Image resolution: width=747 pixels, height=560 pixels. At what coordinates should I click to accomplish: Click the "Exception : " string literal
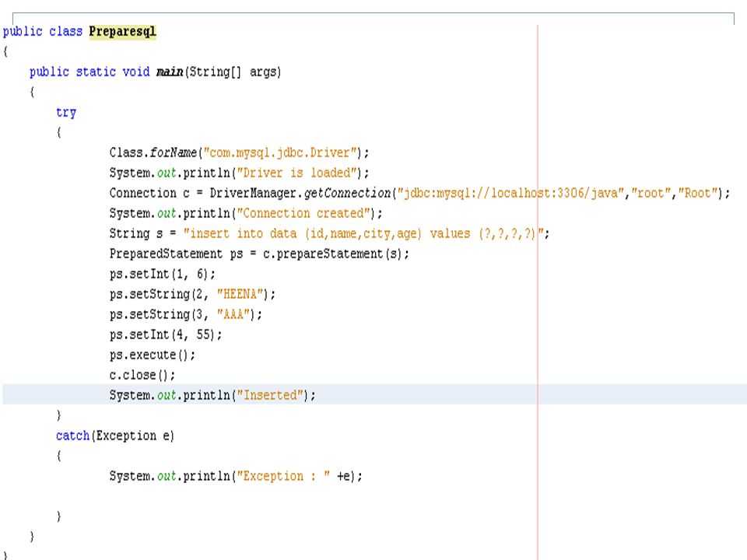click(283, 476)
